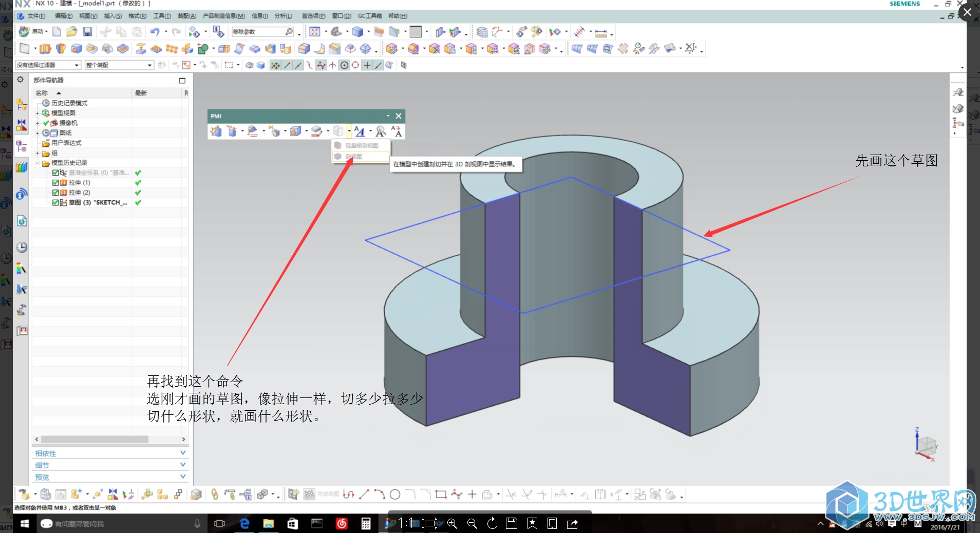This screenshot has width=980, height=533.
Task: Click the 启动 start button
Action: point(33,32)
